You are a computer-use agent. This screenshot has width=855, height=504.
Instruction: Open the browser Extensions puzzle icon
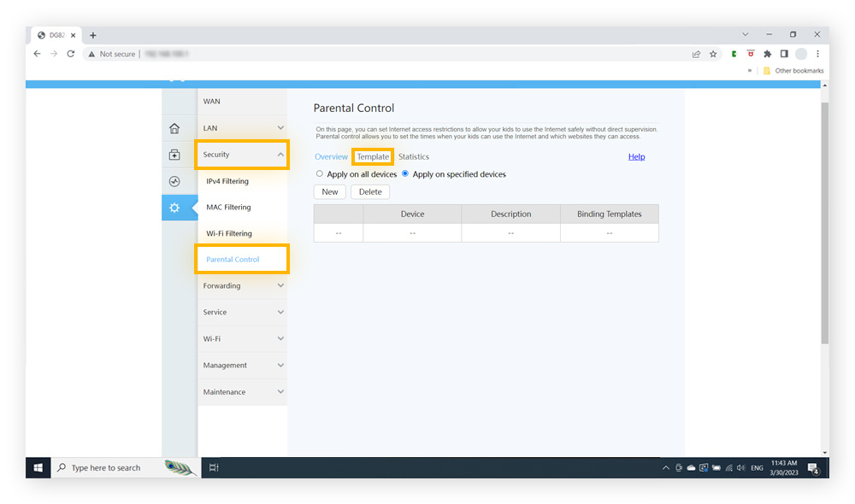(x=767, y=54)
